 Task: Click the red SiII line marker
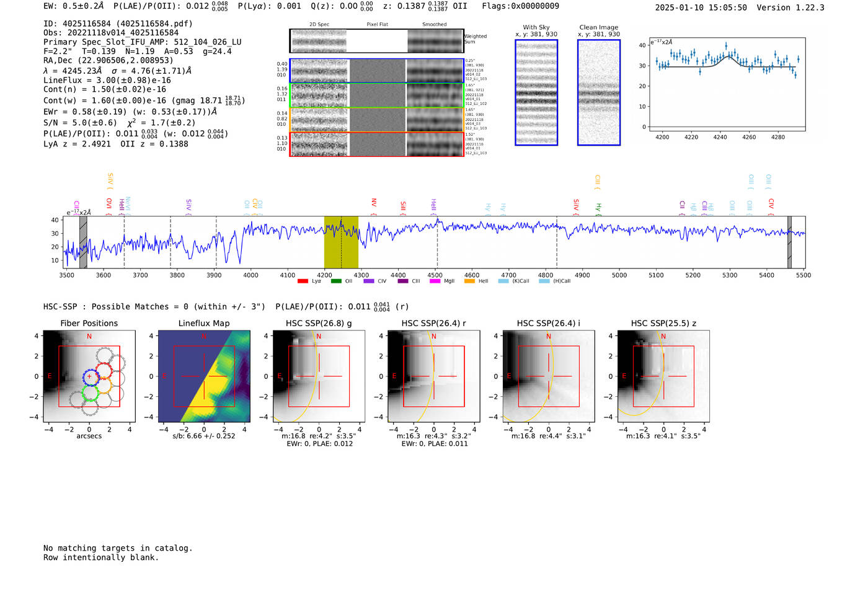coord(403,208)
